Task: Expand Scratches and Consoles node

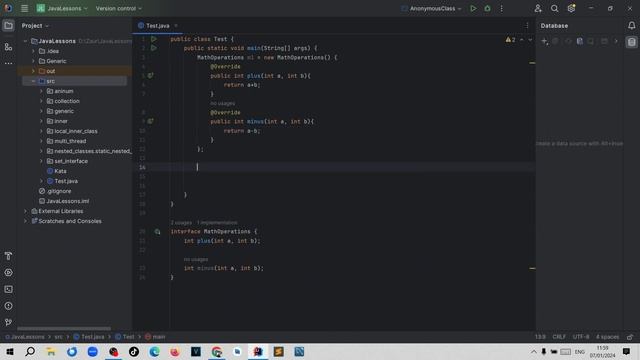Action: [x=25, y=221]
